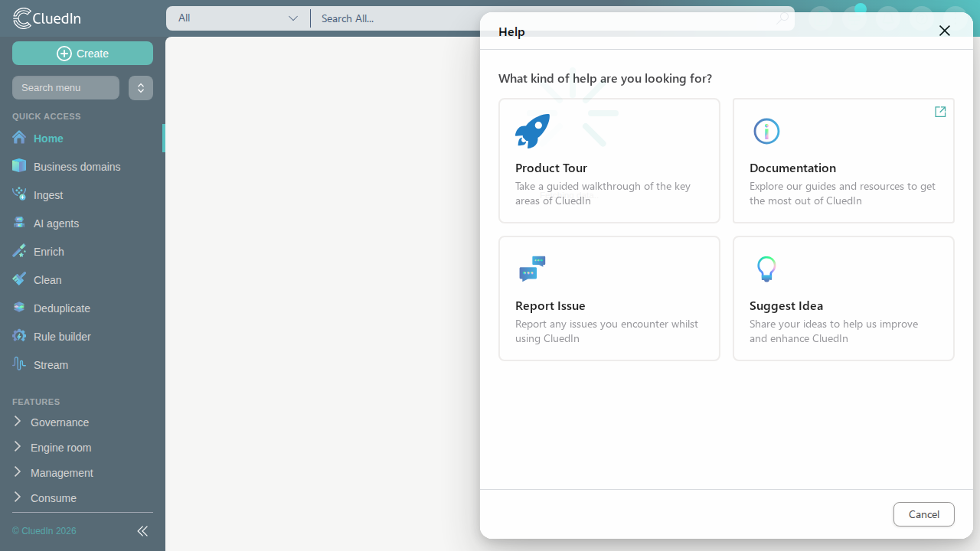
Task: Select Home in quick access
Action: point(83,139)
